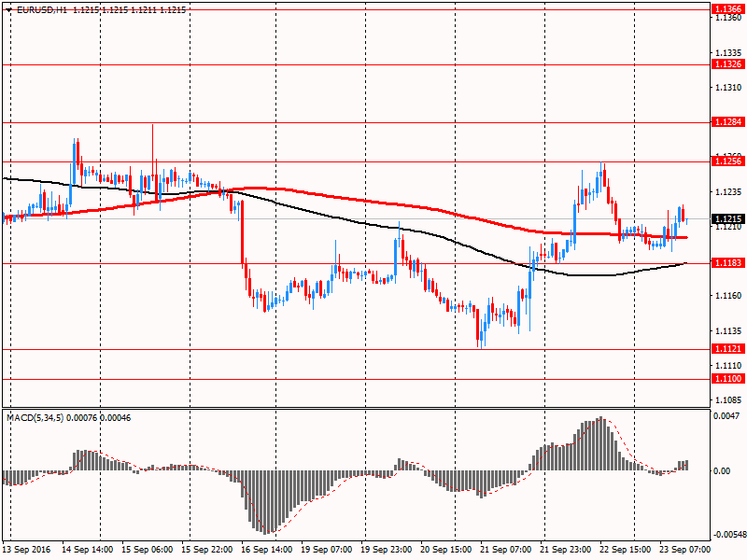Image resolution: width=747 pixels, height=560 pixels.
Task: Click the MACD scale value -0.00548
Action: tap(729, 535)
